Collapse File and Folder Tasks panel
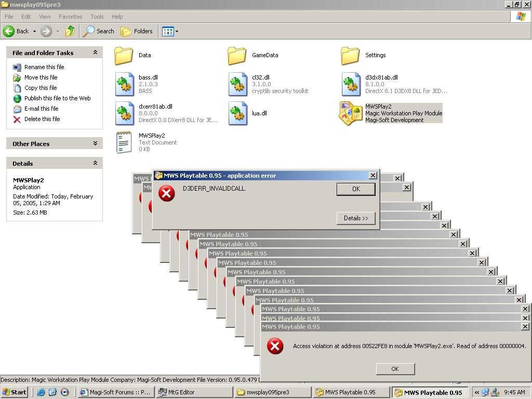This screenshot has width=532, height=399. tap(96, 52)
